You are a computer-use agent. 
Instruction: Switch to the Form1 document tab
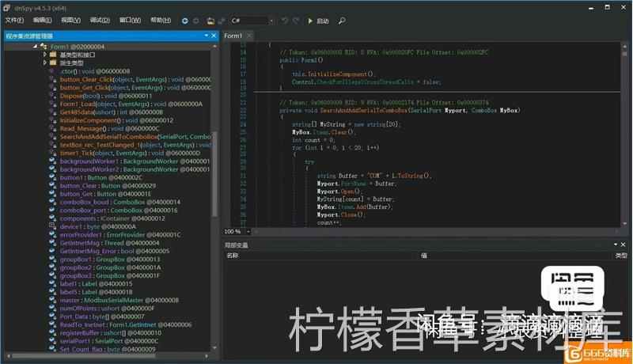pos(233,36)
